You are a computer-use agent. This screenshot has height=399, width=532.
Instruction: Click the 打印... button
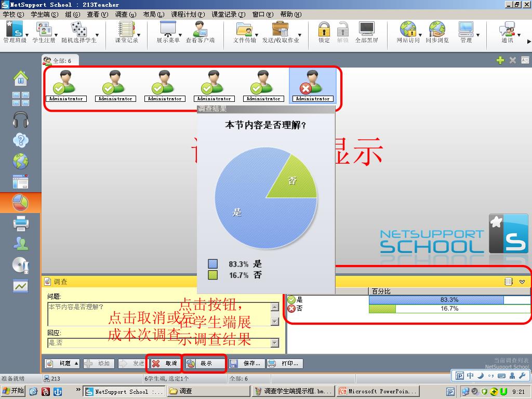point(284,363)
